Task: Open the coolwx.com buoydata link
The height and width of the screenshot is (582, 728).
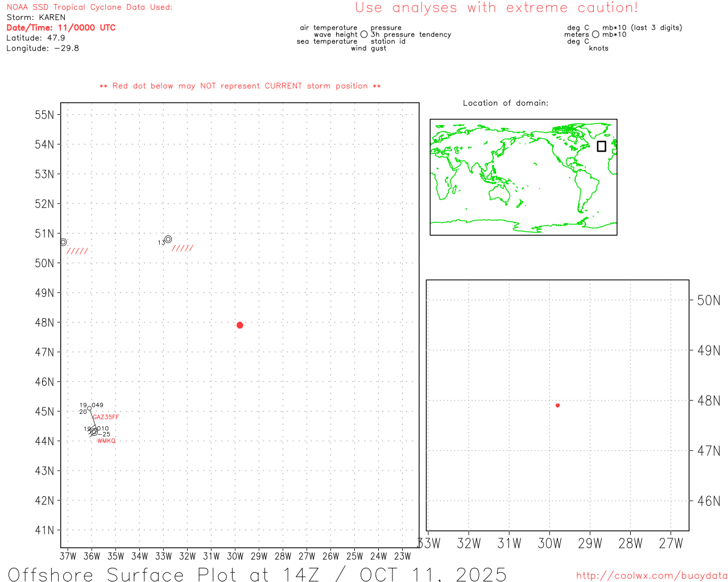Action: pyautogui.click(x=652, y=576)
